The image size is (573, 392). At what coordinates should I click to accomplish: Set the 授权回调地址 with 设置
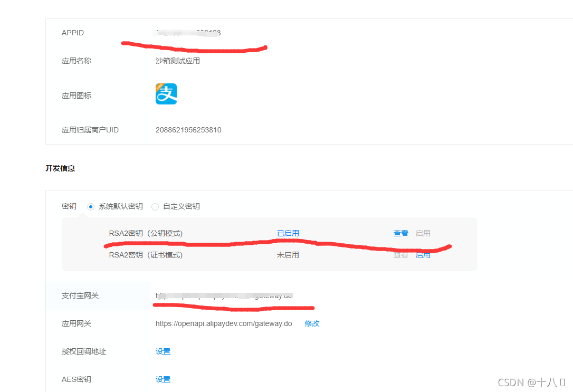tap(163, 351)
